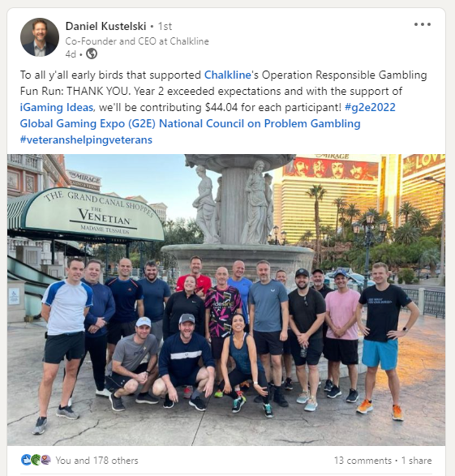
Task: Open the #g2e2022 hashtag
Action: click(370, 108)
